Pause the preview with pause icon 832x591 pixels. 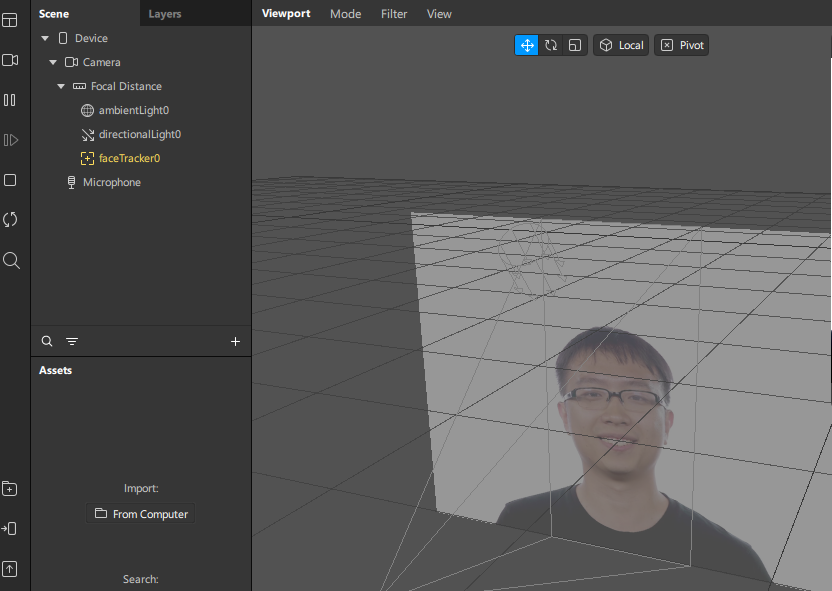point(10,100)
